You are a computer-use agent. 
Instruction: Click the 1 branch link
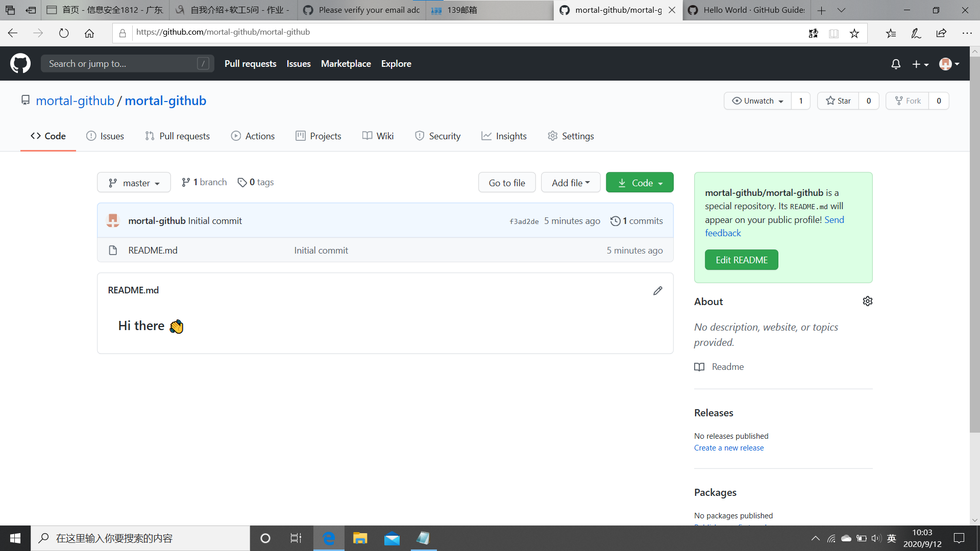coord(204,182)
